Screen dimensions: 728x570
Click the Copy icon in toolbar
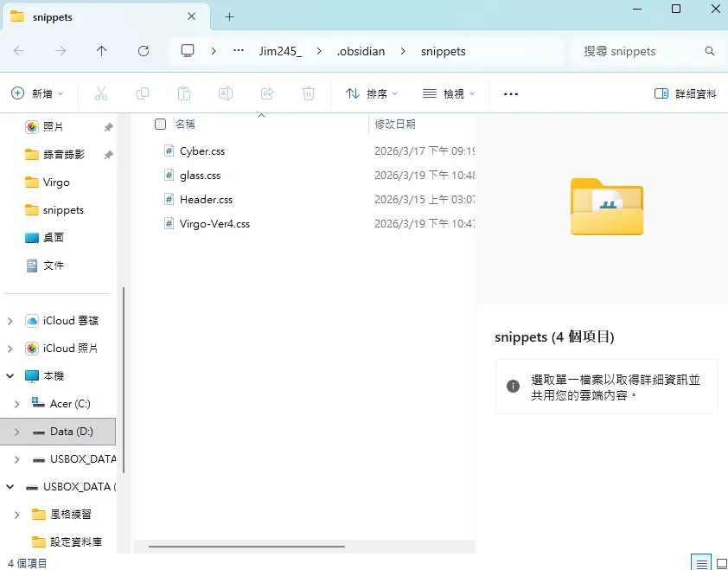[x=143, y=93]
